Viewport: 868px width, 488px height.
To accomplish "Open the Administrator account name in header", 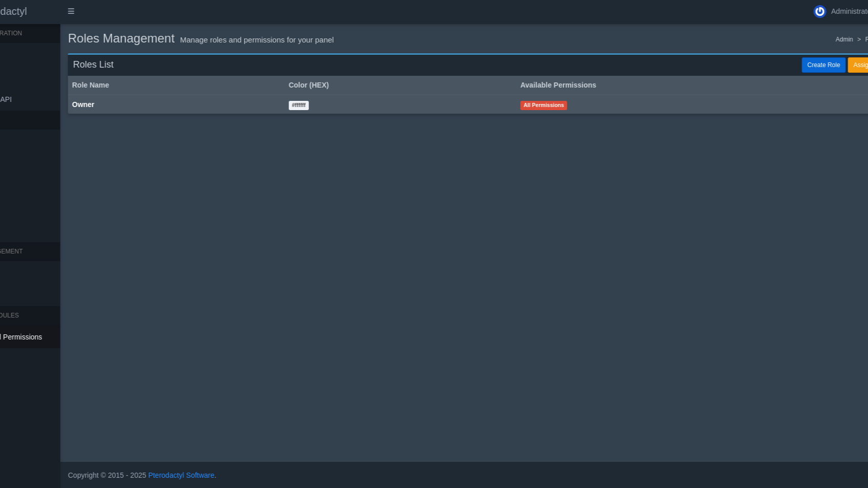I will coord(849,11).
